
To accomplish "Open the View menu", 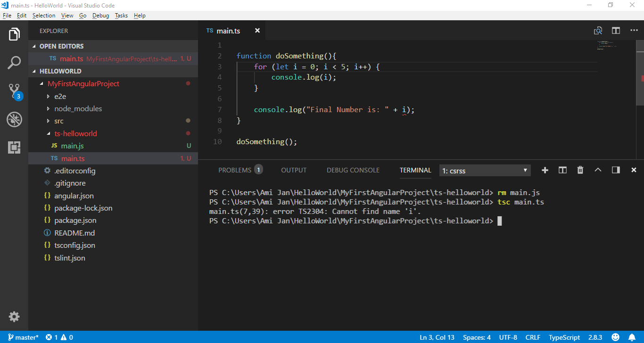I will 67,16.
